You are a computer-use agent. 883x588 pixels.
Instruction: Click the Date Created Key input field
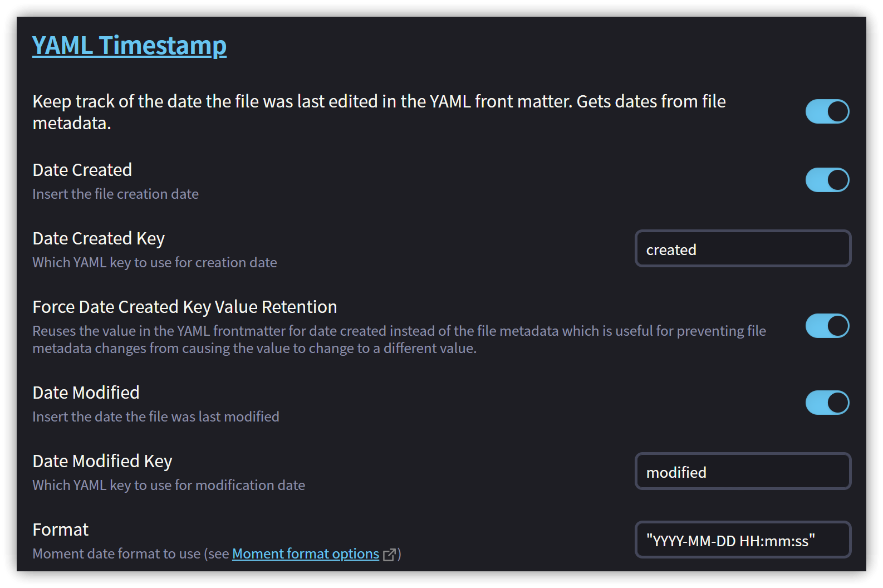point(743,249)
